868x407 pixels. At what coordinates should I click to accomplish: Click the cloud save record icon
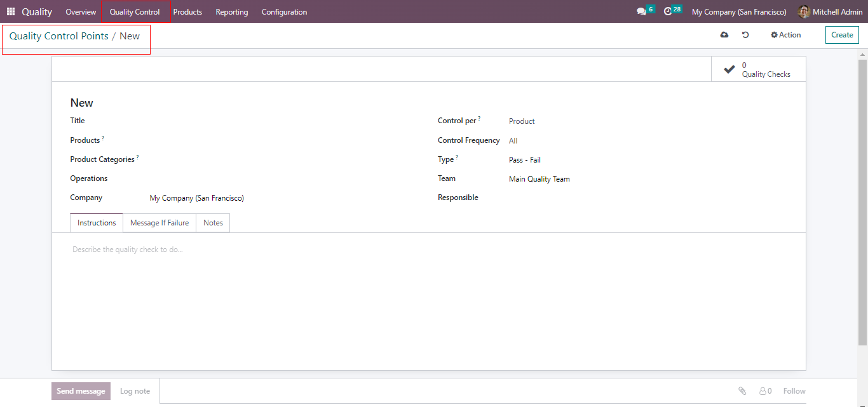click(x=724, y=35)
